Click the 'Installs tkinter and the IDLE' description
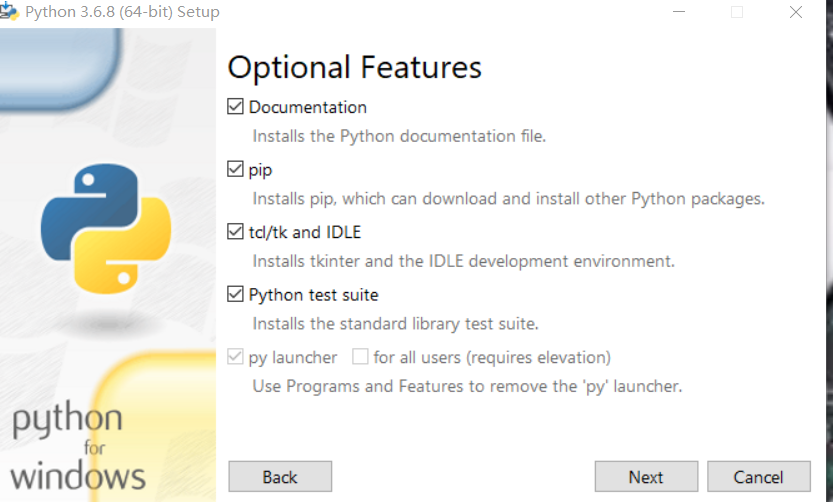 (x=463, y=262)
